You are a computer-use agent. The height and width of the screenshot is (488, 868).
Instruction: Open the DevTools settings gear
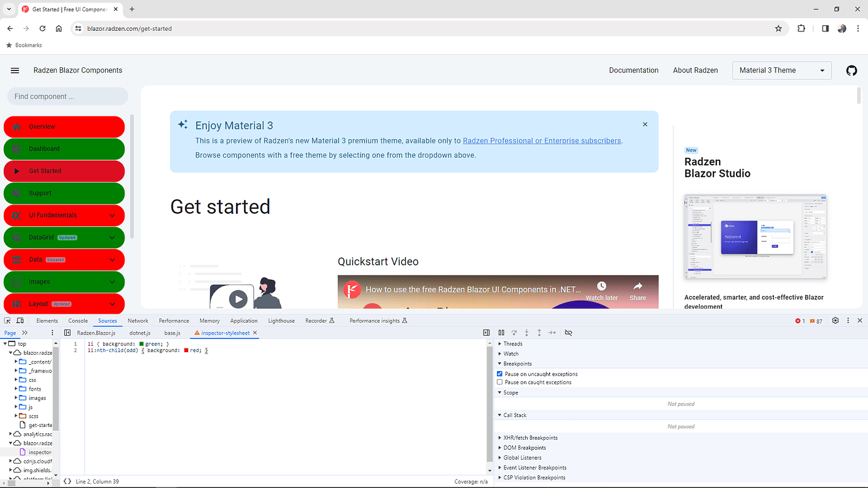click(x=835, y=320)
